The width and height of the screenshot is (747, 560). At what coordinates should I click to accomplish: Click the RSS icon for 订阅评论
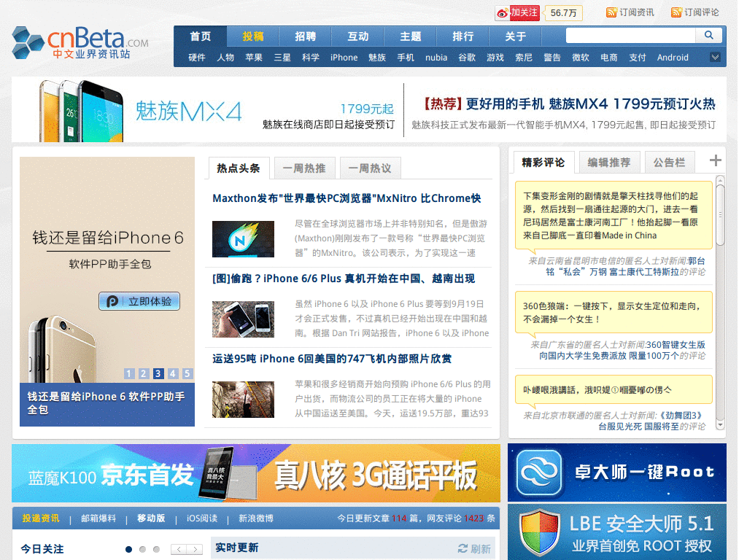click(676, 12)
